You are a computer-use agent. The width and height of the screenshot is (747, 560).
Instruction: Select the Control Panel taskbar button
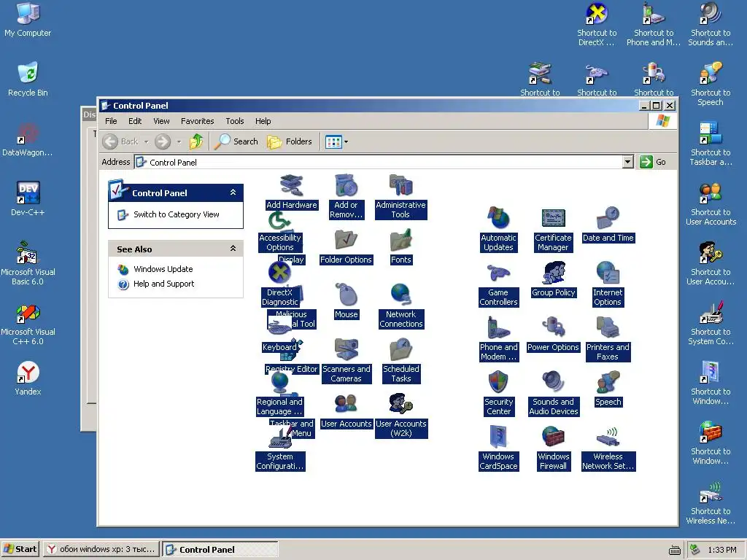pyautogui.click(x=220, y=549)
